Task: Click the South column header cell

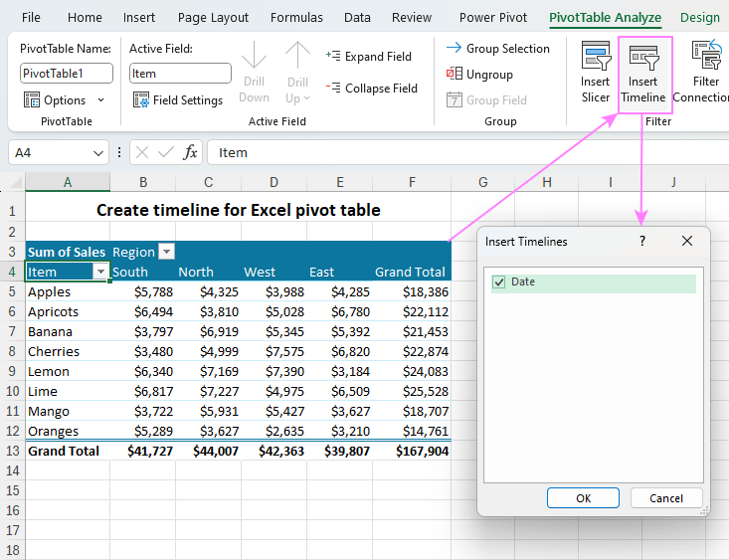Action: (x=143, y=272)
